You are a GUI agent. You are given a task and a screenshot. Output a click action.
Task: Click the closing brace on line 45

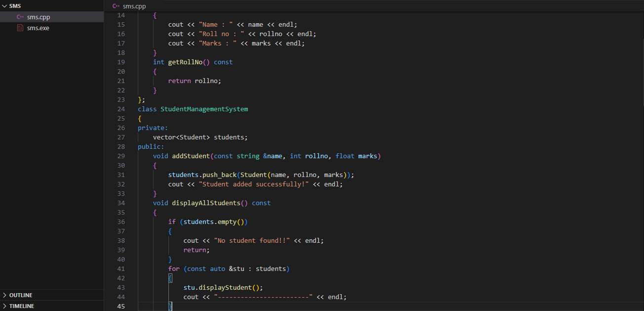point(170,306)
